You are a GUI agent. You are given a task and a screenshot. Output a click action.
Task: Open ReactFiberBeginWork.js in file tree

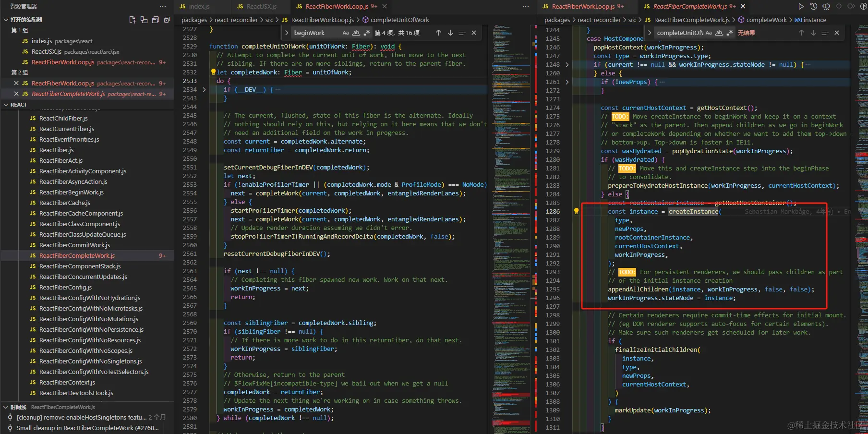point(71,192)
